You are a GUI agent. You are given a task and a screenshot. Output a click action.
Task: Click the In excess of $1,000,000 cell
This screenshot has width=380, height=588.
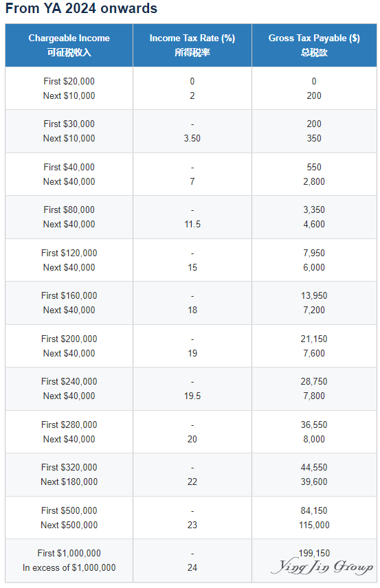[69, 568]
